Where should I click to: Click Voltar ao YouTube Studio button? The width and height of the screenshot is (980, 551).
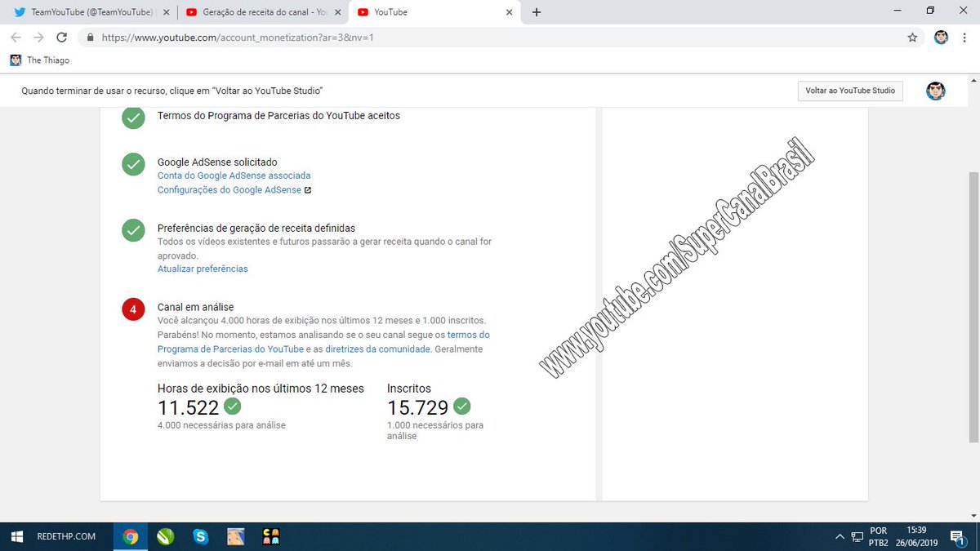850,91
